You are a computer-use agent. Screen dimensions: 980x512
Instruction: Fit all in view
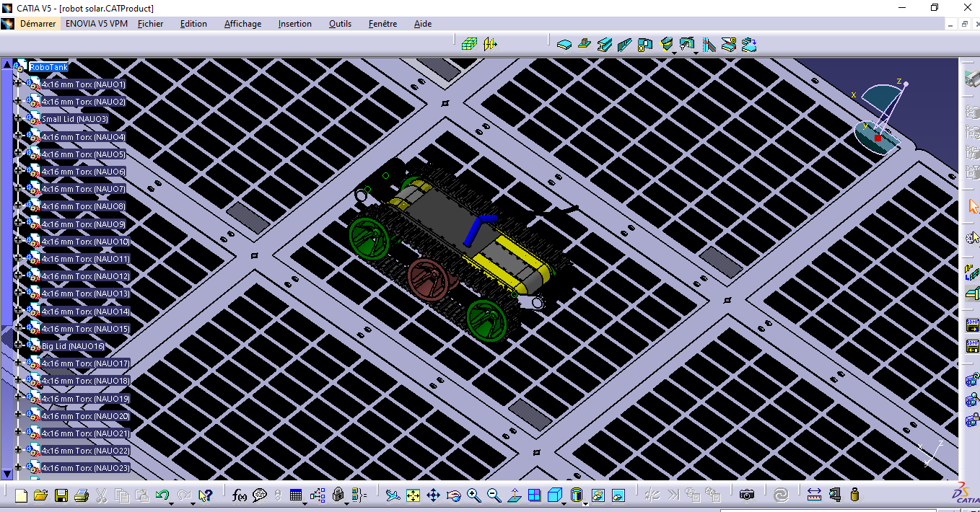pyautogui.click(x=413, y=495)
